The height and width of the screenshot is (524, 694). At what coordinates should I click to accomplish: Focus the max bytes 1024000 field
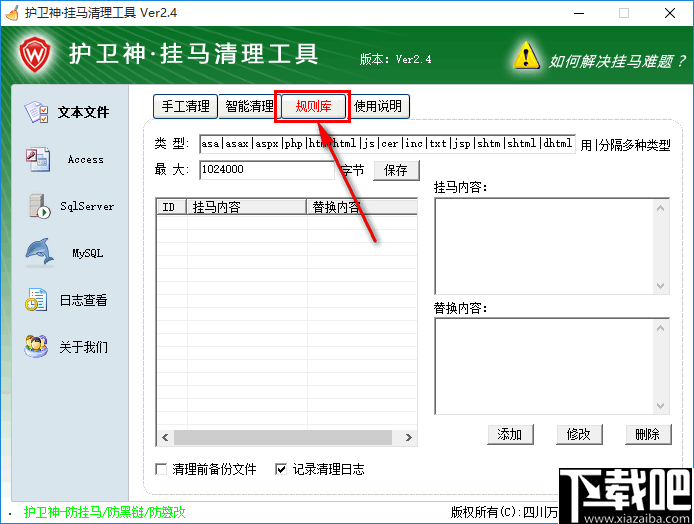267,170
